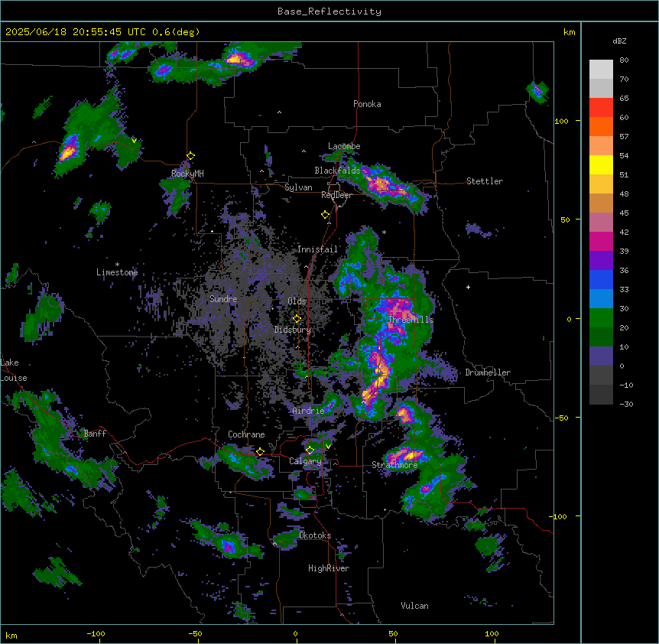Select the slate purple 10 dBZ legend swatch

tap(601, 356)
